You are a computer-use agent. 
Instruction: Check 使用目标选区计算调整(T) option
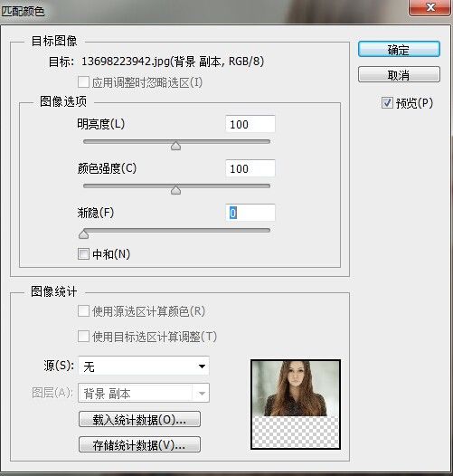tap(83, 337)
